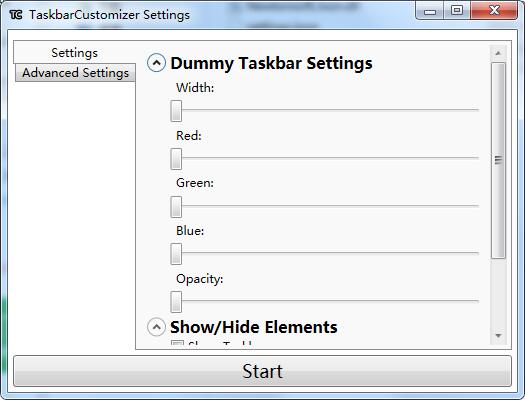Image resolution: width=525 pixels, height=400 pixels.
Task: Click the Show/Hide Elements heading
Action: (x=254, y=327)
